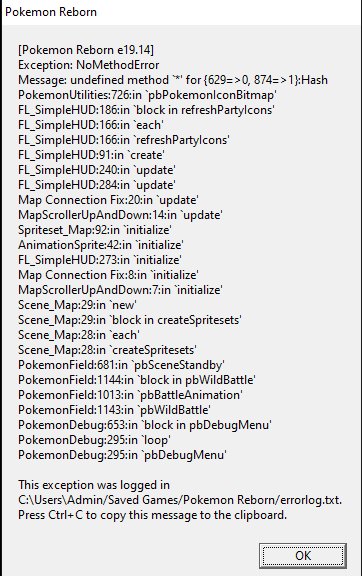Click 'Map Connection Fix:8' initialize line
This screenshot has height=576, width=362.
(108, 276)
